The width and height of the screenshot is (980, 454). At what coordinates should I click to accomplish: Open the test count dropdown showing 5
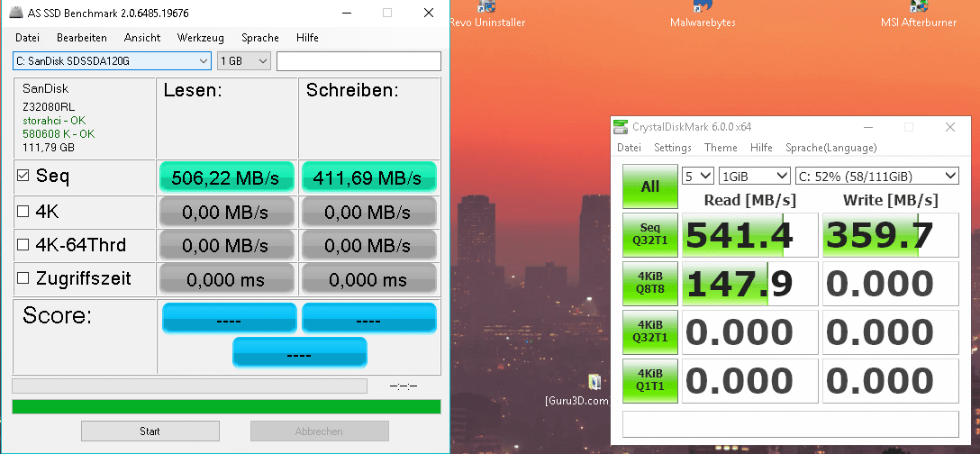point(697,177)
